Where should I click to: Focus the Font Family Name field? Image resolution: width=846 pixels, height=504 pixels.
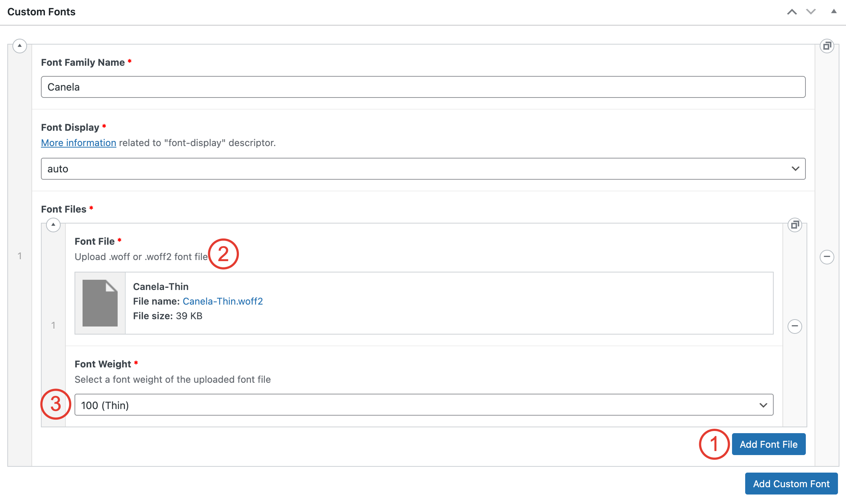423,87
